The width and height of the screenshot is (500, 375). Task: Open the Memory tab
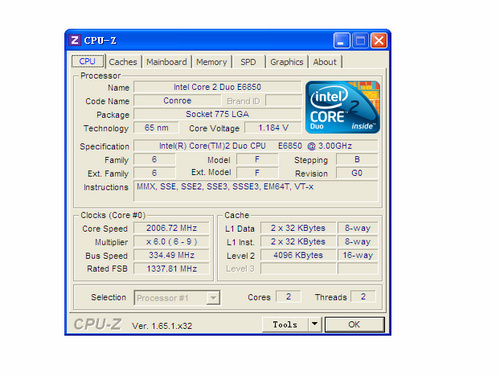pyautogui.click(x=211, y=62)
